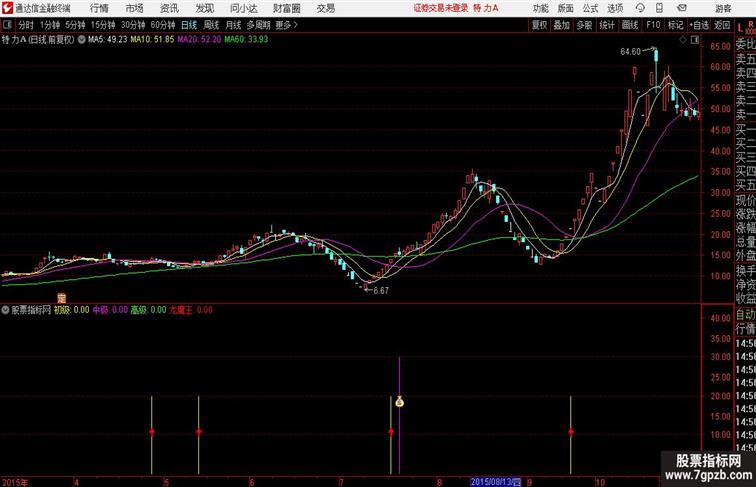Click the money bag signal marker
This screenshot has width=756, height=487.
click(x=399, y=401)
